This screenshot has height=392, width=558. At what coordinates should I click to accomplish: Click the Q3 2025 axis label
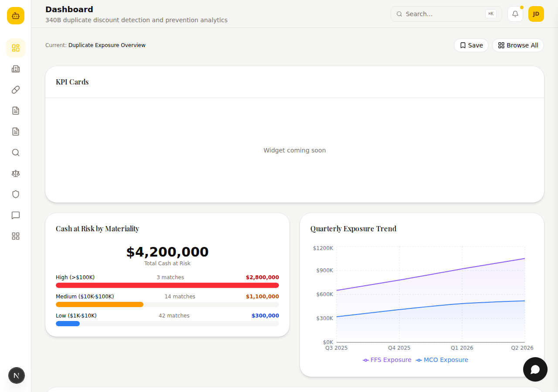[x=337, y=348]
